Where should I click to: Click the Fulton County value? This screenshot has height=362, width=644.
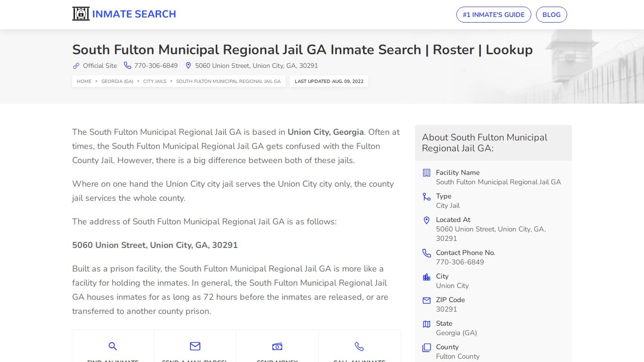458,356
